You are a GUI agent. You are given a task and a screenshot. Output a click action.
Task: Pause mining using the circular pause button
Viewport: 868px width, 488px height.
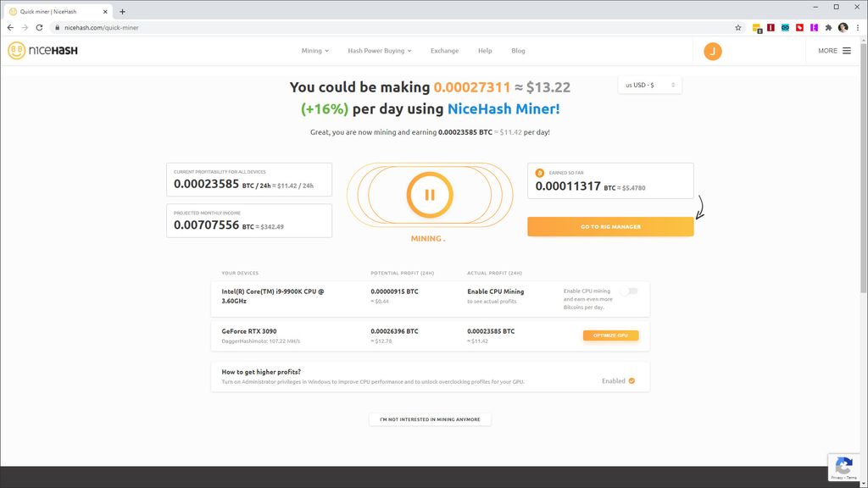(x=430, y=193)
